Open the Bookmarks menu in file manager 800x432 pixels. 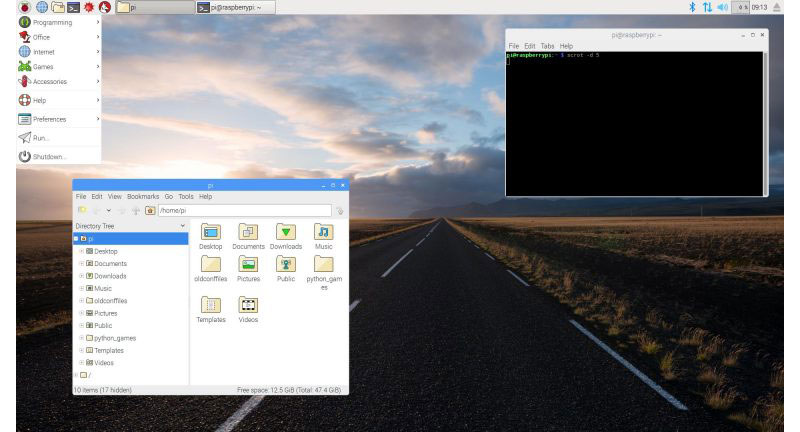142,197
